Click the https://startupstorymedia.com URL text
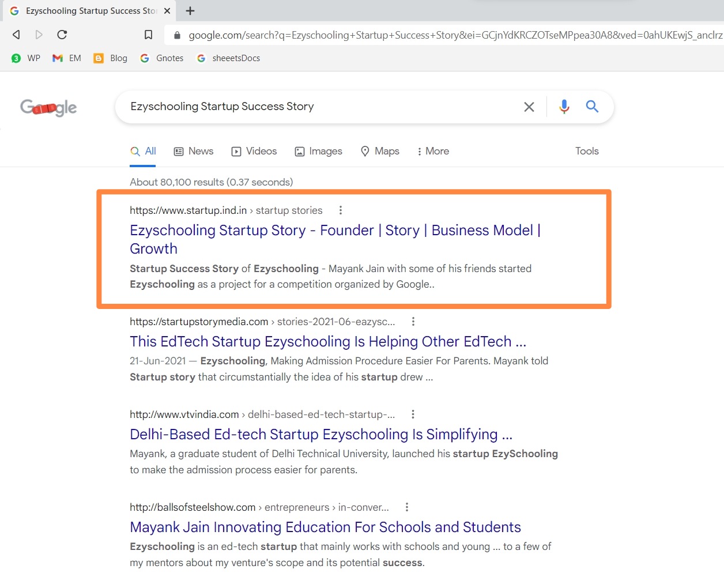Viewport: 724px width, 588px height. [x=199, y=322]
